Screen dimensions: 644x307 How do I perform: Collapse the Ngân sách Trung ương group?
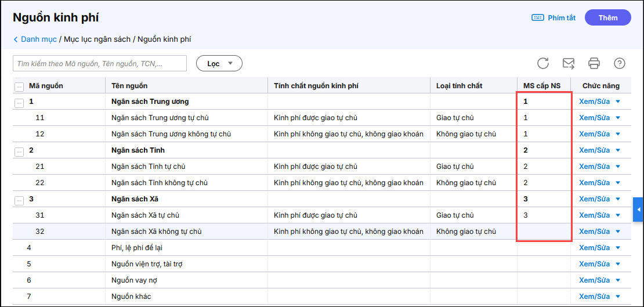tap(19, 102)
